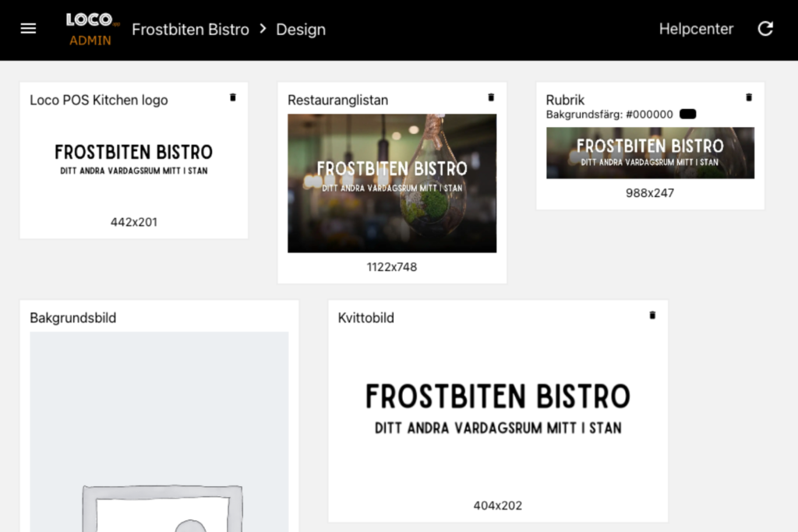The image size is (798, 532).
Task: Click the breadcrumb chevron arrow
Action: [263, 29]
